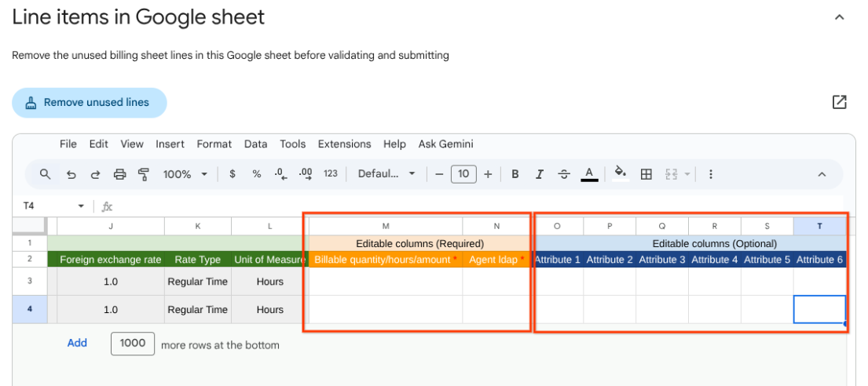Open the Extensions menu
Image resolution: width=868 pixels, height=386 pixels.
(x=344, y=144)
